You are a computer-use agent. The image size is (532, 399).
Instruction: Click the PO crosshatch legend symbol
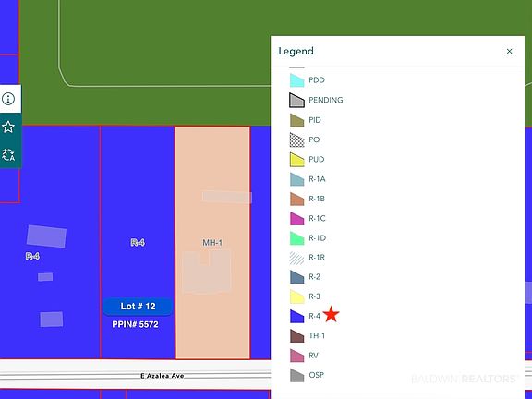click(x=296, y=139)
